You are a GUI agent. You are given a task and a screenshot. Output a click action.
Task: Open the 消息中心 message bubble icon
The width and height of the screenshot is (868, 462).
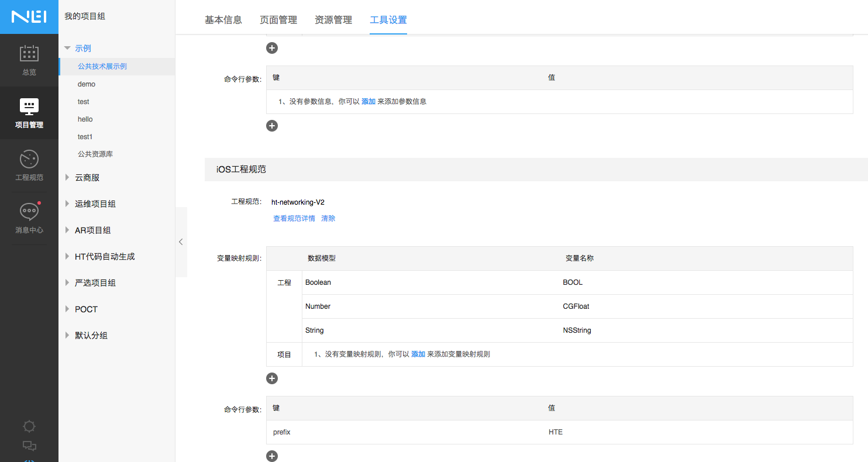pos(29,211)
